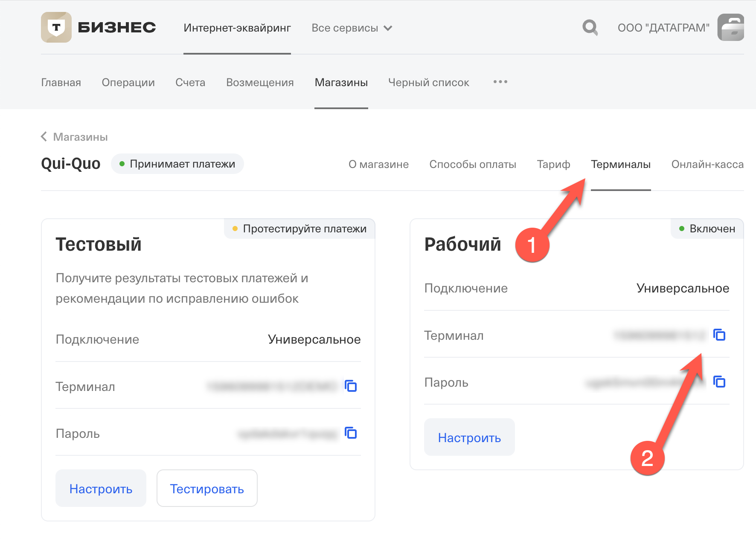Click the T-Business shield logo
Screen dimensions: 756x544
click(56, 27)
